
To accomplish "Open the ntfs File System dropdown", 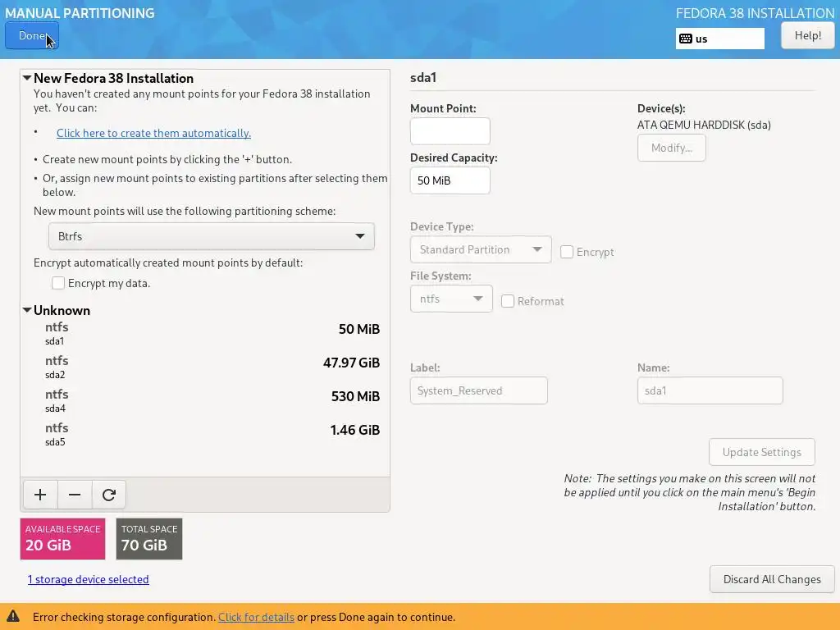I will (451, 299).
